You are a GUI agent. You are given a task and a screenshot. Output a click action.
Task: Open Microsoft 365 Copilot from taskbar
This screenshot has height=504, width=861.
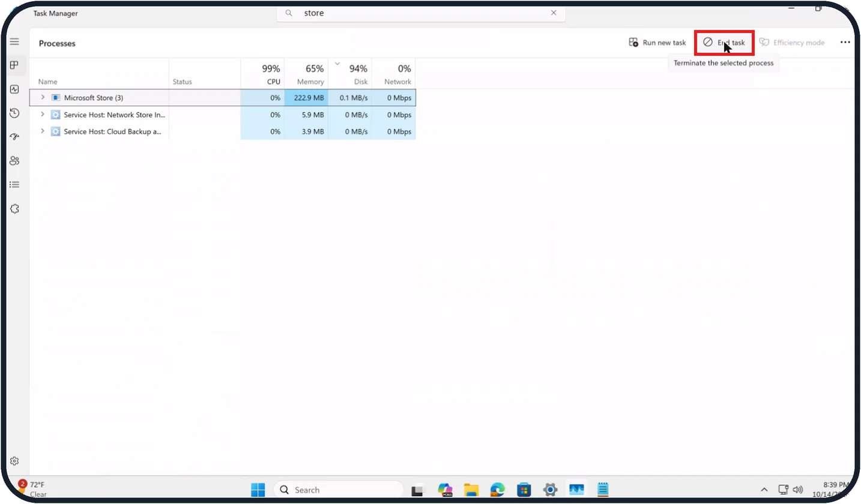click(445, 490)
